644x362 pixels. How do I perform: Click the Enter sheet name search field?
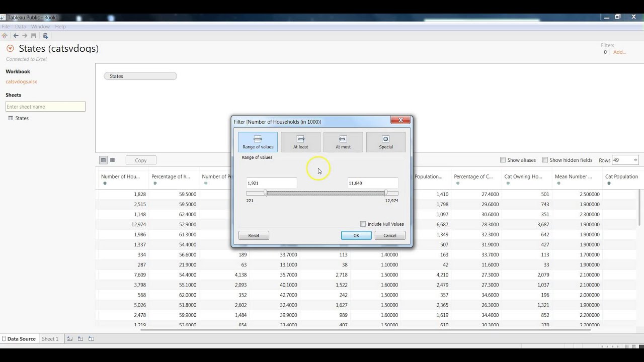coord(45,107)
